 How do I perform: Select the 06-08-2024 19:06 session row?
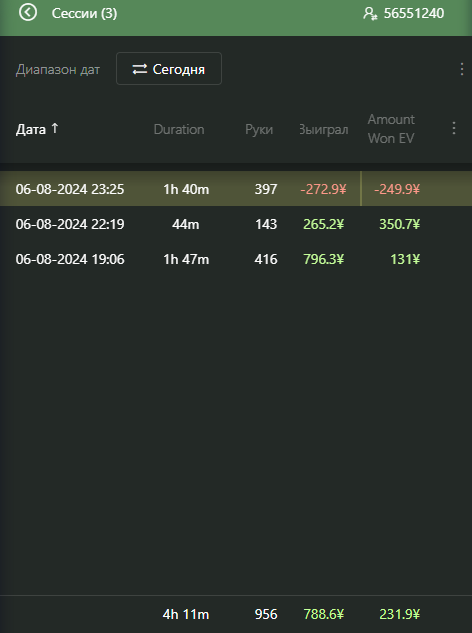pyautogui.click(x=236, y=259)
